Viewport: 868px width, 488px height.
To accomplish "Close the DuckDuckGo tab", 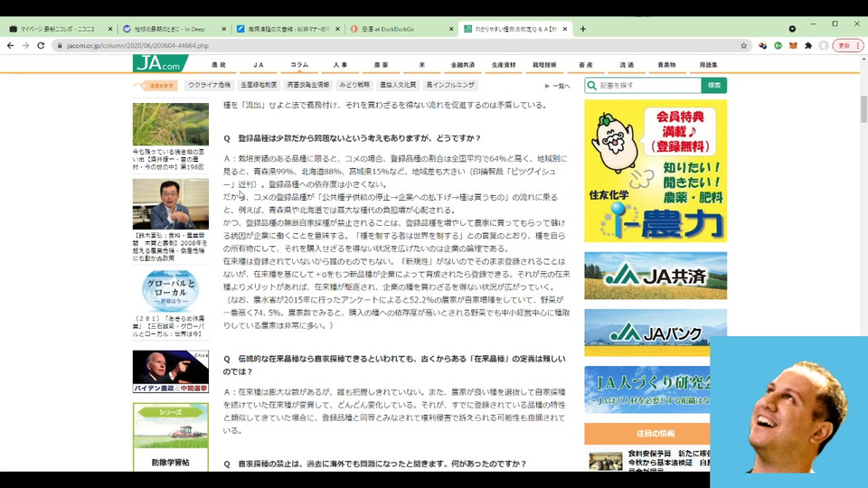I will [x=451, y=29].
